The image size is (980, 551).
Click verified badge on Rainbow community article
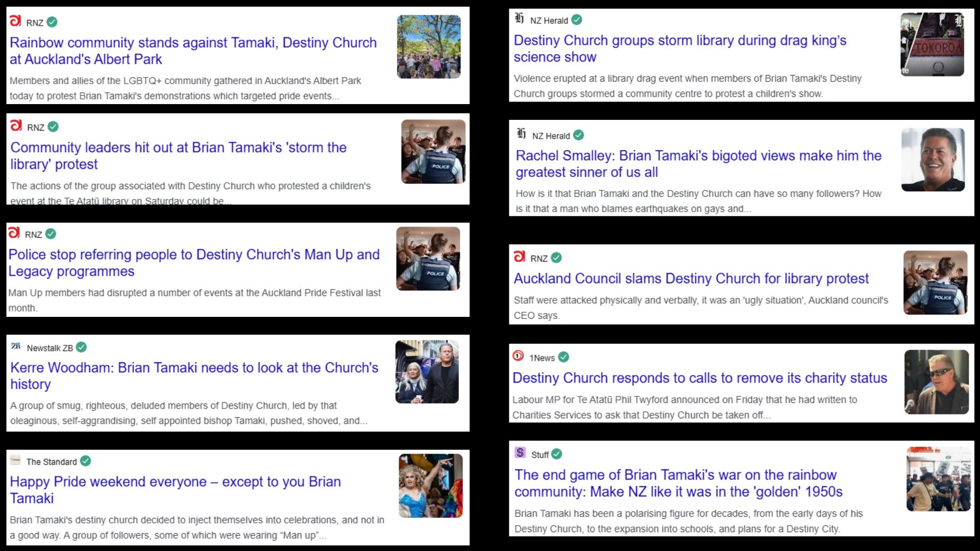pos(52,22)
